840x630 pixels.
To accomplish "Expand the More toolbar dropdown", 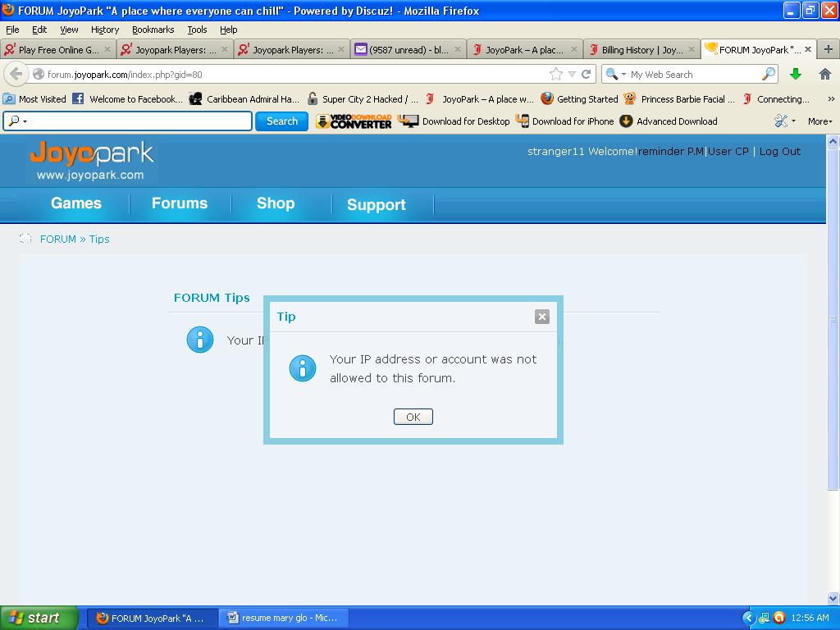I will 819,121.
